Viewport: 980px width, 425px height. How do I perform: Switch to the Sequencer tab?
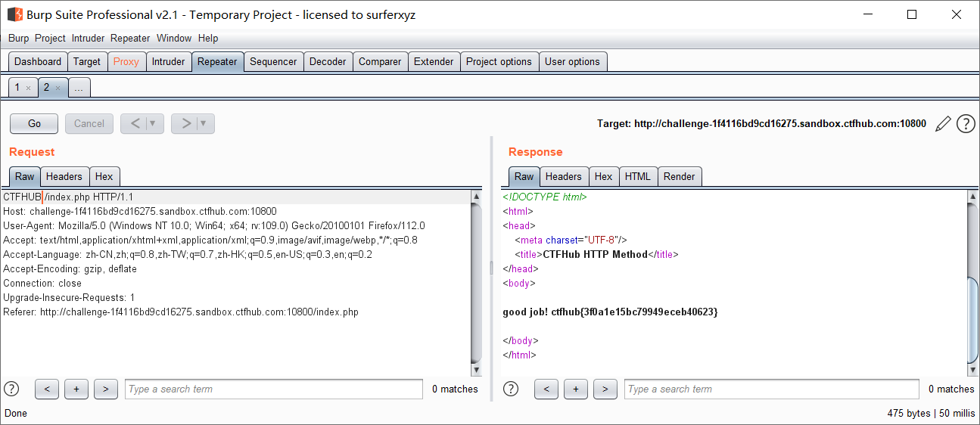point(273,61)
